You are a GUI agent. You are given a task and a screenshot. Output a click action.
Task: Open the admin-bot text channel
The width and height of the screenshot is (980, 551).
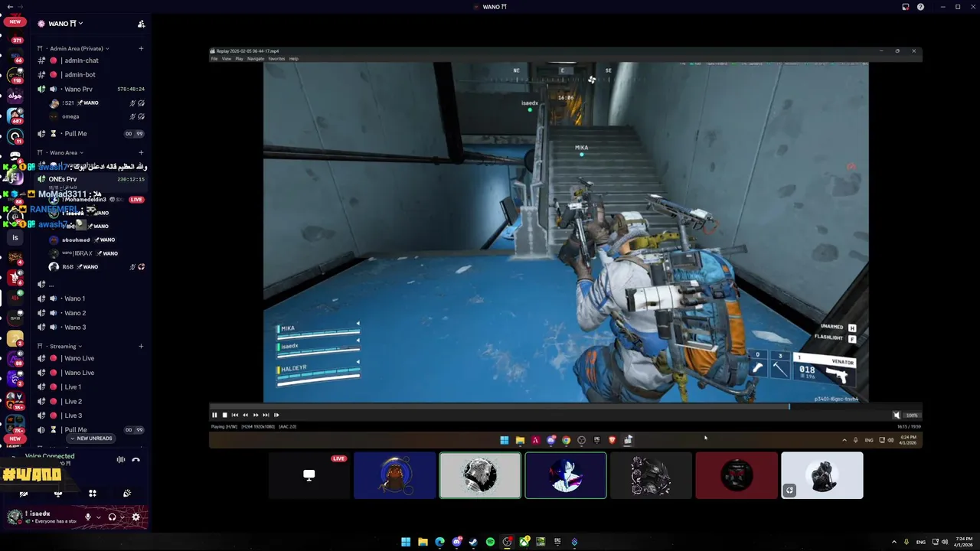click(x=91, y=75)
